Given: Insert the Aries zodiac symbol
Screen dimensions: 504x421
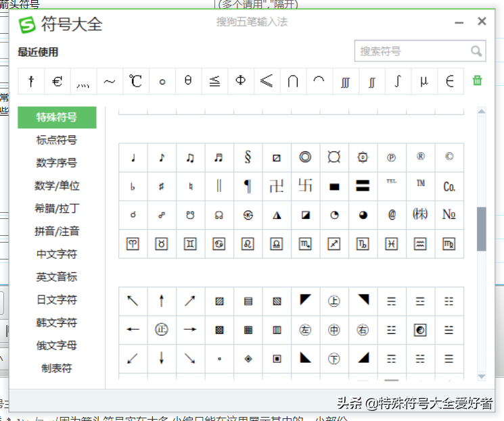Looking at the screenshot, I should pos(133,244).
